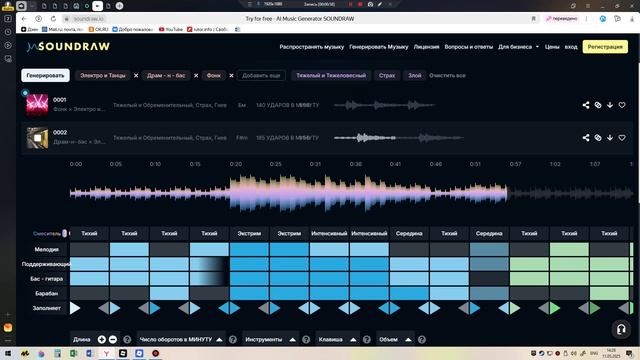Share track 0001
This screenshot has height=360, width=640.
coord(586,105)
